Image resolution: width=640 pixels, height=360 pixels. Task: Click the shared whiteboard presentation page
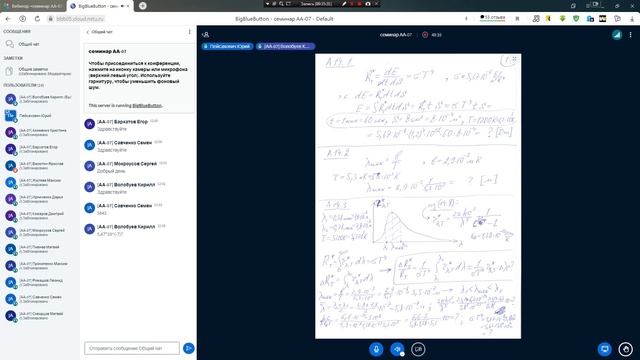(x=418, y=196)
